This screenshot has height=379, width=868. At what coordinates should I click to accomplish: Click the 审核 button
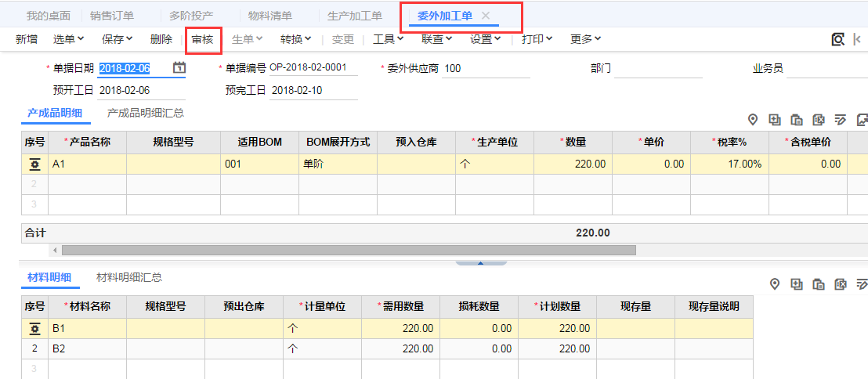coord(203,39)
